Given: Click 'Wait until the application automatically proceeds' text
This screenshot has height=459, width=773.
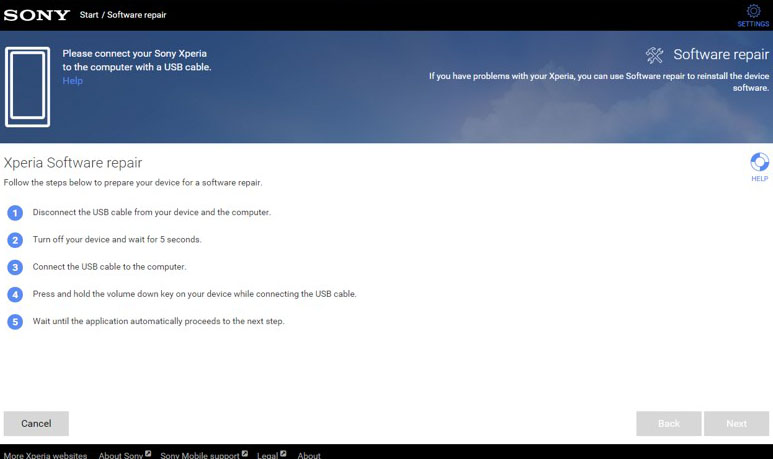Looking at the screenshot, I should [x=159, y=321].
